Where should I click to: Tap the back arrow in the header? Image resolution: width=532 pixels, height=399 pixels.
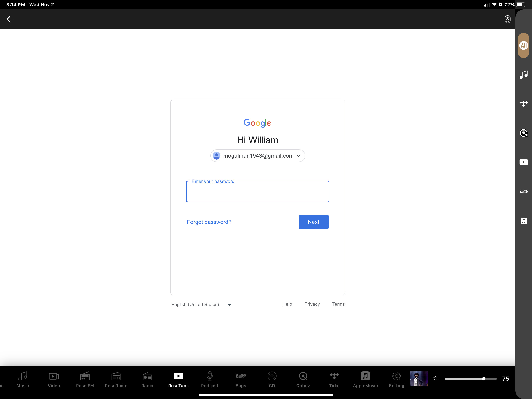pos(10,19)
